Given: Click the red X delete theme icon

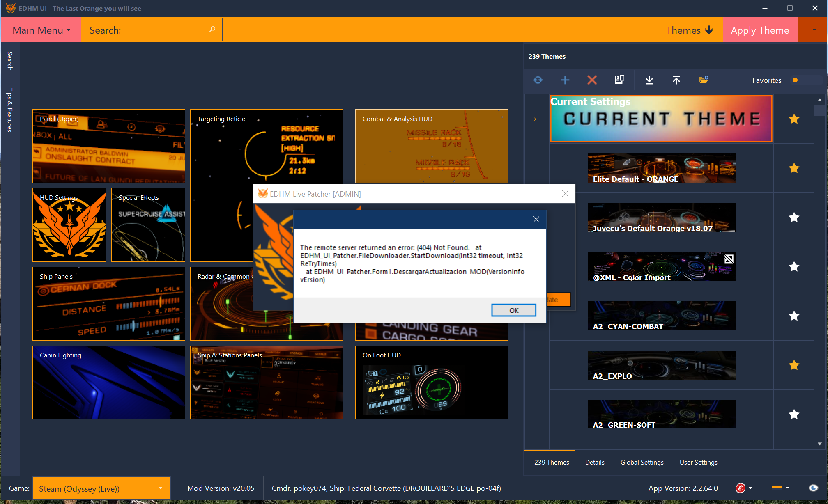Looking at the screenshot, I should click(592, 80).
